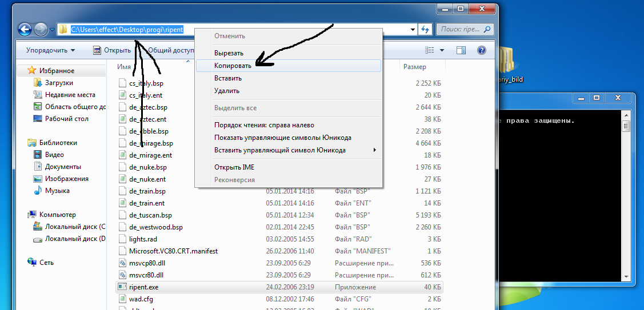Click the folder icon in address bar
This screenshot has height=310, width=644.
click(x=63, y=29)
